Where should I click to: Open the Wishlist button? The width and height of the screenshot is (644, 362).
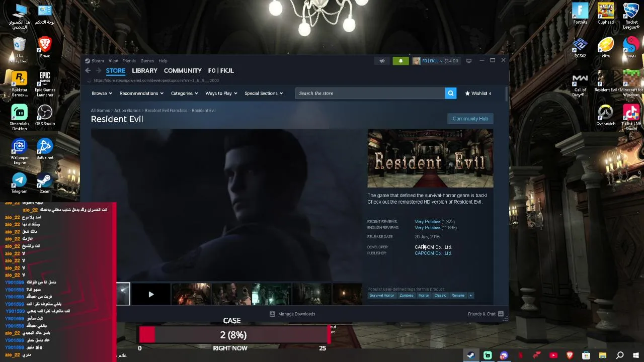click(x=478, y=93)
